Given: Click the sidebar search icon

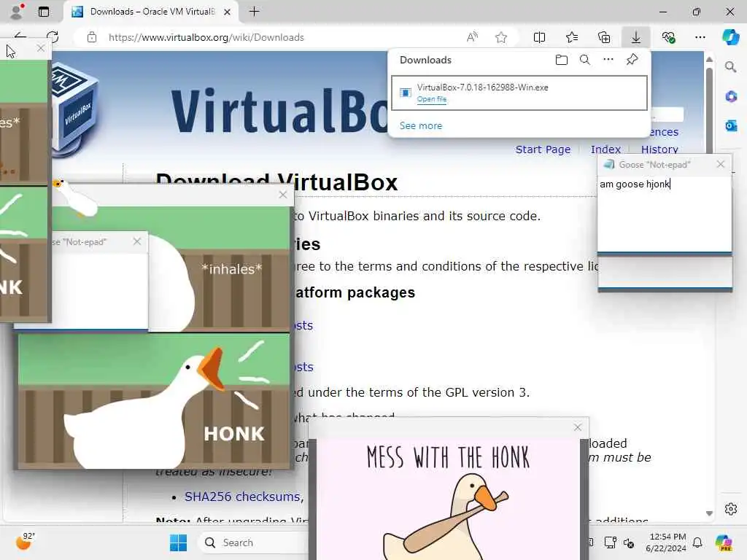Looking at the screenshot, I should coord(731,67).
